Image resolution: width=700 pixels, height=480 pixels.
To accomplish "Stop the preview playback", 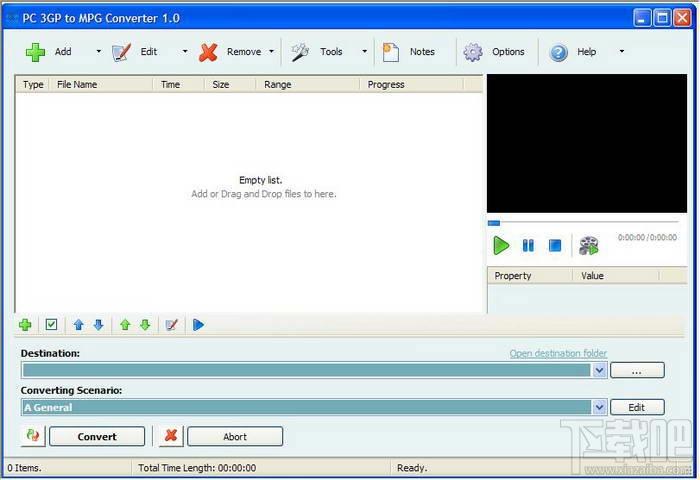I will pos(555,245).
